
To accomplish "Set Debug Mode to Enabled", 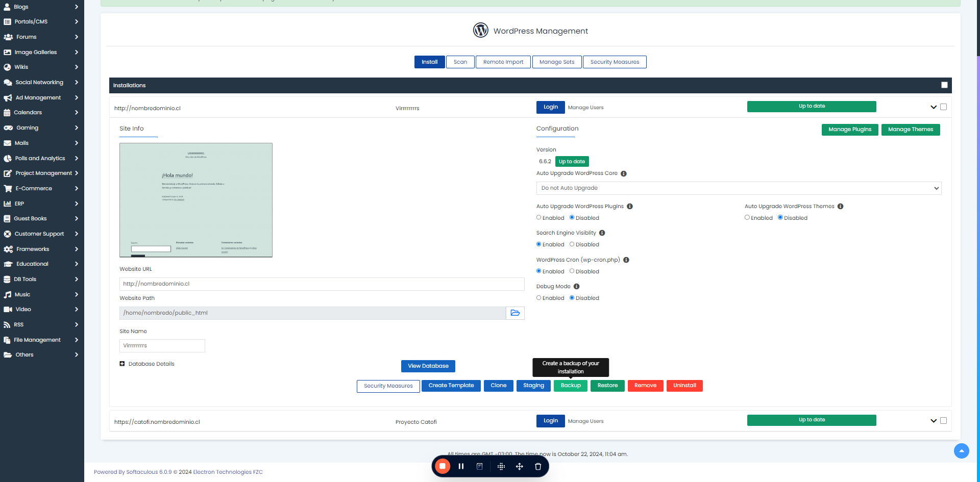I will pos(538,298).
